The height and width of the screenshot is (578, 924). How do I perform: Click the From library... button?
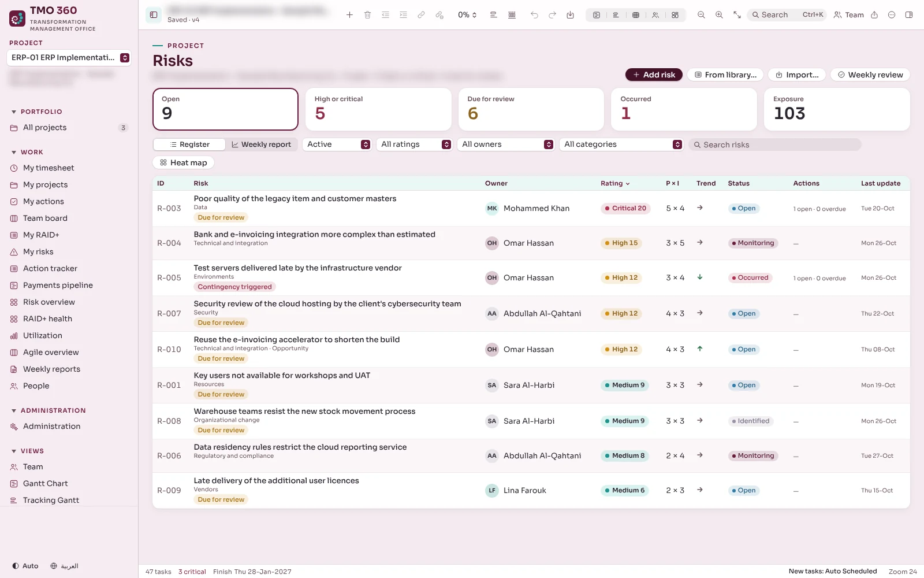725,75
